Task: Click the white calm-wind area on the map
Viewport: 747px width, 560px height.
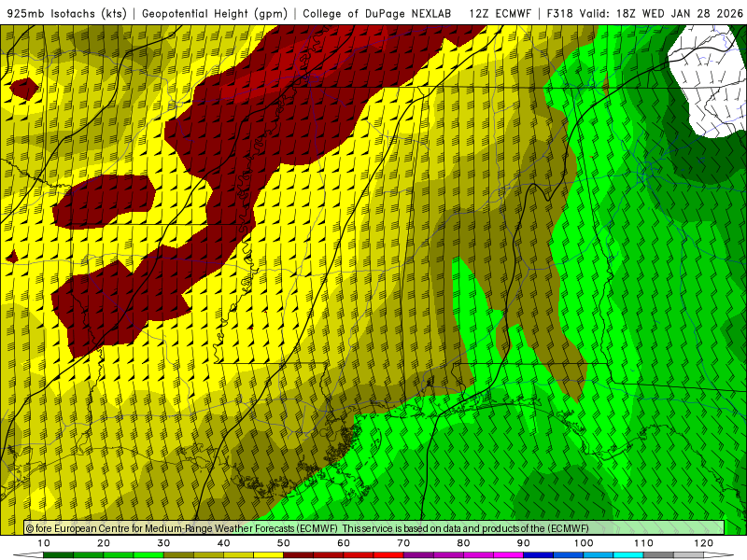Action: tap(710, 81)
